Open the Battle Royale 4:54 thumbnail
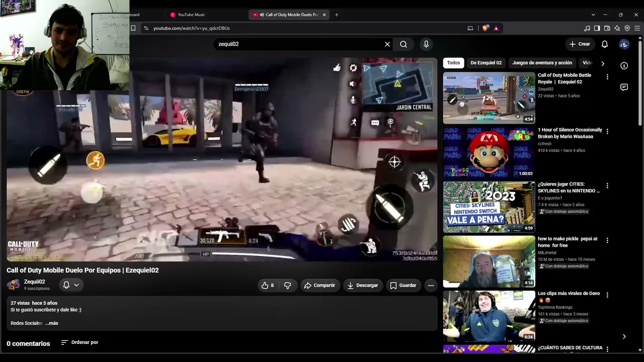 point(489,98)
